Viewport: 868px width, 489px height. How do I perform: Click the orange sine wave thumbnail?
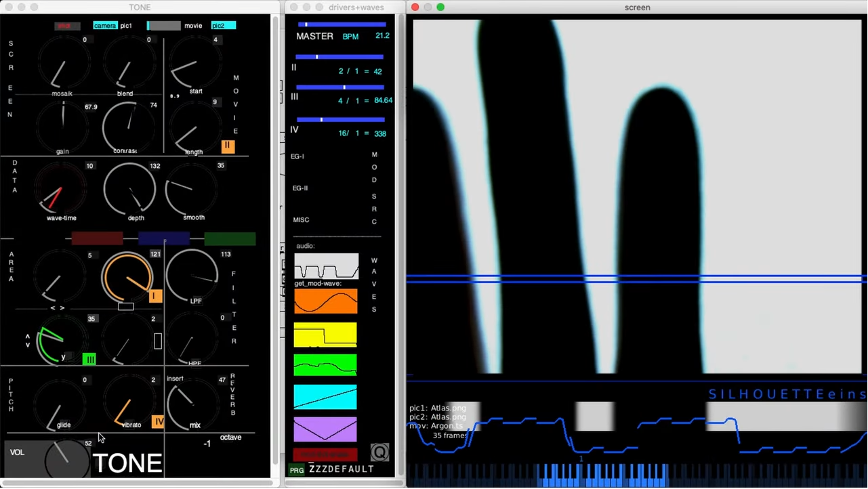[x=325, y=301]
